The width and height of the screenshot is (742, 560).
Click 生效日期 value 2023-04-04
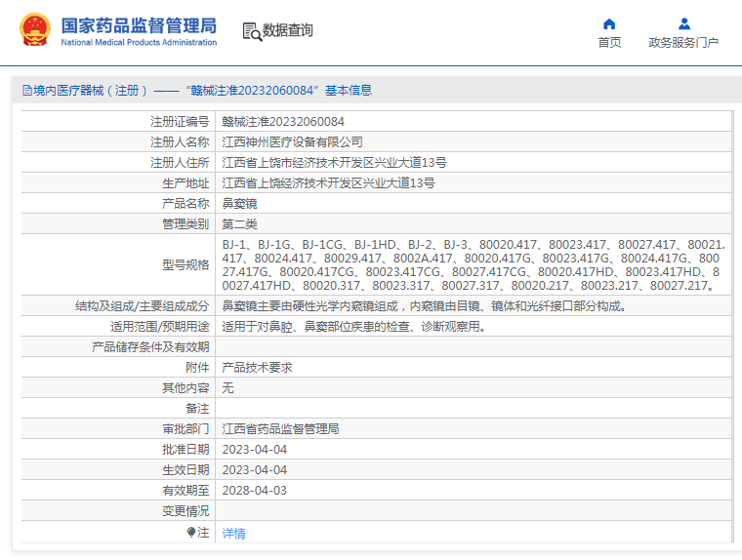[x=255, y=469]
